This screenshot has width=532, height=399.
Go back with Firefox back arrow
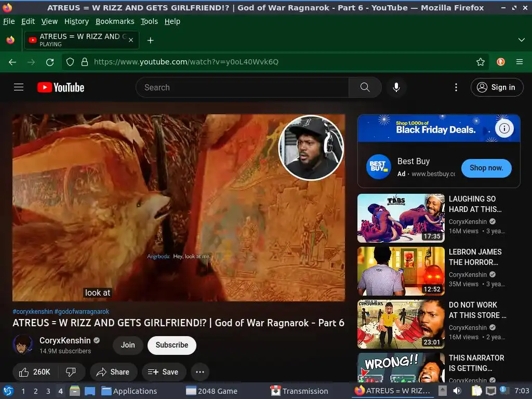tap(12, 62)
